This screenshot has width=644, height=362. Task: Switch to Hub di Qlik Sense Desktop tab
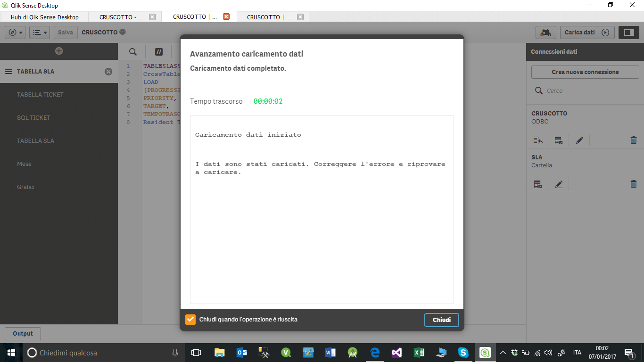[x=45, y=17]
